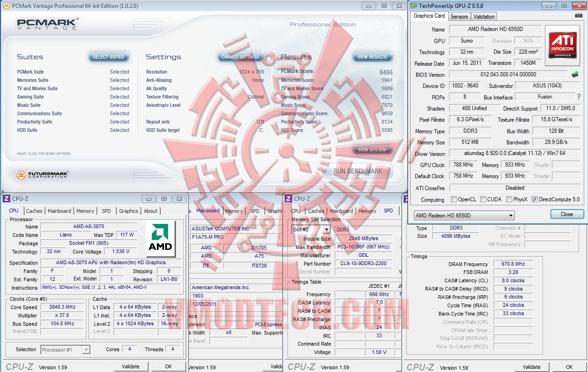This screenshot has width=588, height=372.
Task: Click the HDD Suite target C: value
Action: [262, 130]
